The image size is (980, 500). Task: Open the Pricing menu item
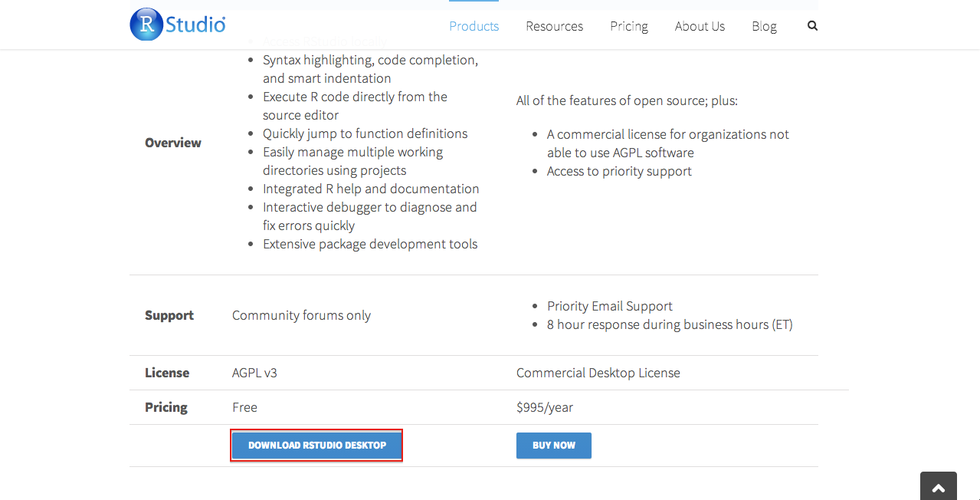629,26
